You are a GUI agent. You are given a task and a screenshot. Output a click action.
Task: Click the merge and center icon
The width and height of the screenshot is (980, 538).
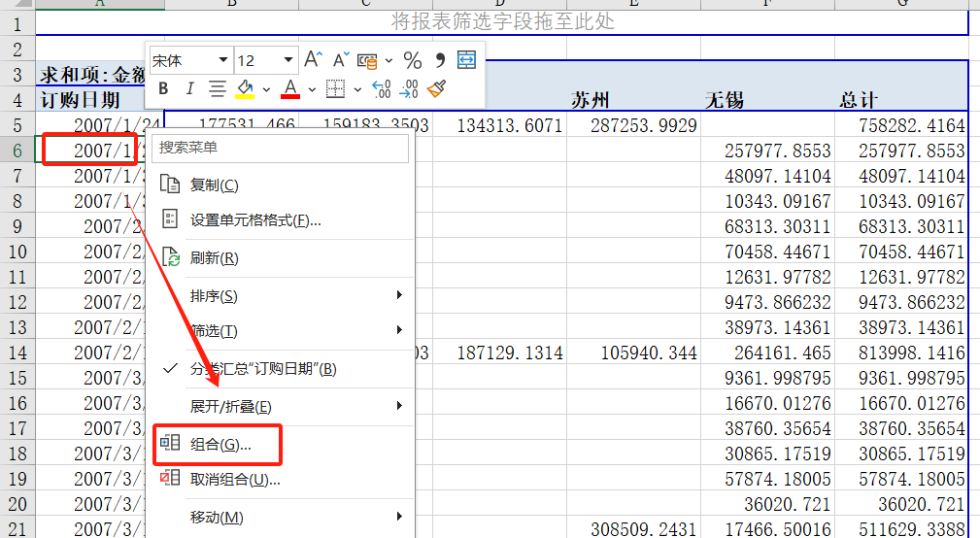point(467,60)
